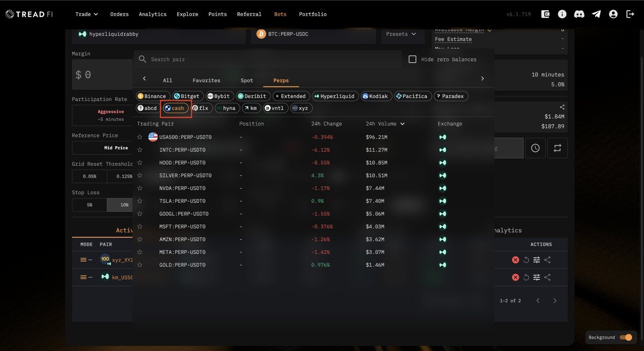Filter by Bybit exchange chip
644x351 pixels.
tap(218, 96)
